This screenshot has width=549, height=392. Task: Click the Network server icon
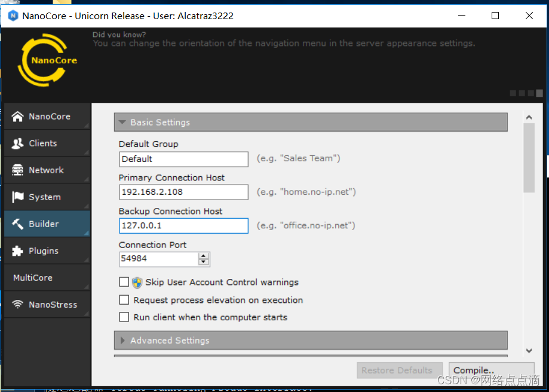pyautogui.click(x=17, y=170)
